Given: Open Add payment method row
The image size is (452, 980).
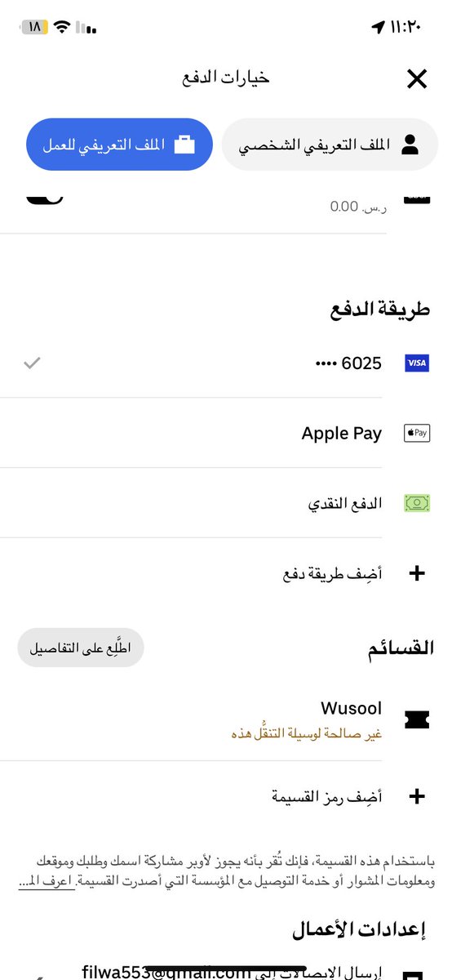Looking at the screenshot, I should click(x=226, y=573).
